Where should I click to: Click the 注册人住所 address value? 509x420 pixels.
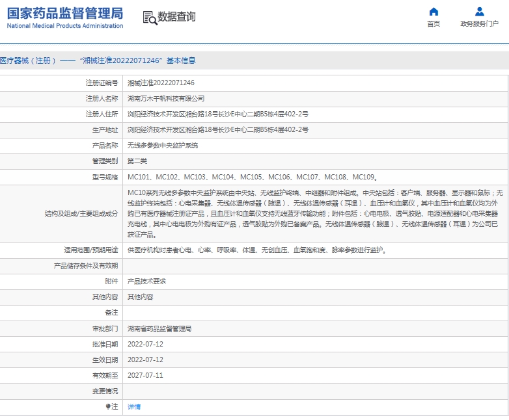pyautogui.click(x=218, y=114)
